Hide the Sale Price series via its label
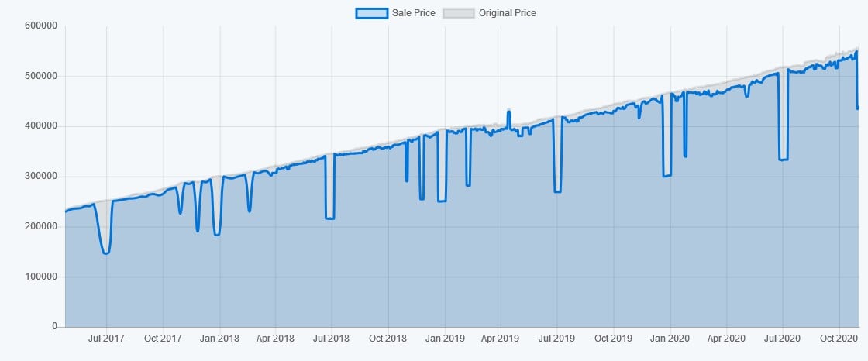This screenshot has height=361, width=868. point(414,12)
